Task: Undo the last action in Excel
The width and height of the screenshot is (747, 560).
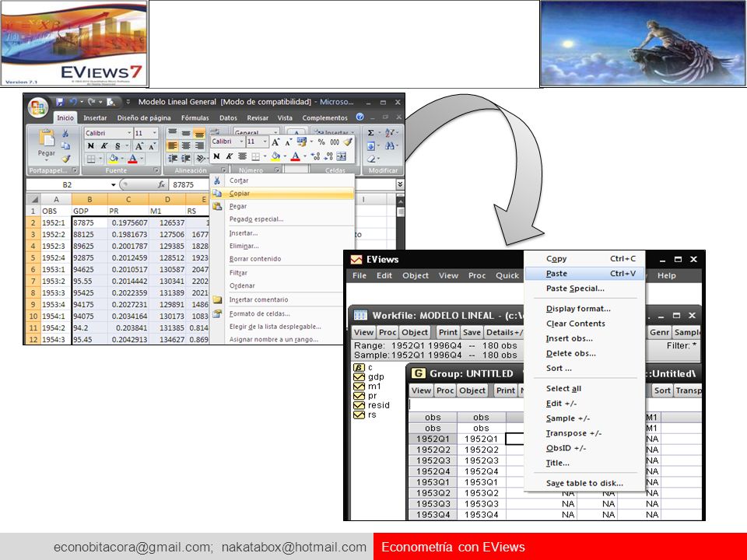Action: pos(73,101)
